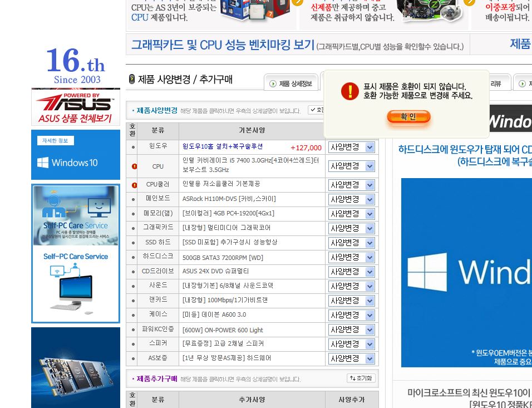Open the 사양변경 dropdown for the 랜카드 row
Viewport: 532px width, 408px height.
point(351,301)
